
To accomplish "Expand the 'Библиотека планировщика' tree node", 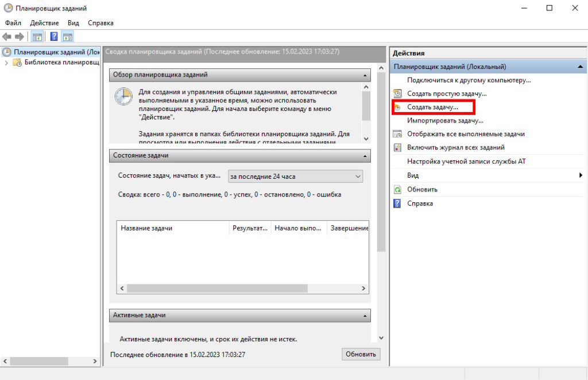I will pyautogui.click(x=6, y=63).
